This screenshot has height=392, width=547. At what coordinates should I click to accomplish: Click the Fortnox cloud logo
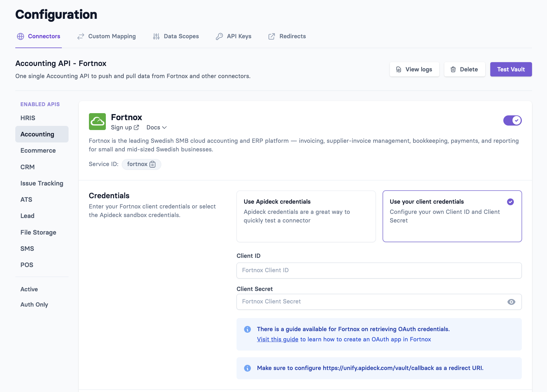point(97,121)
